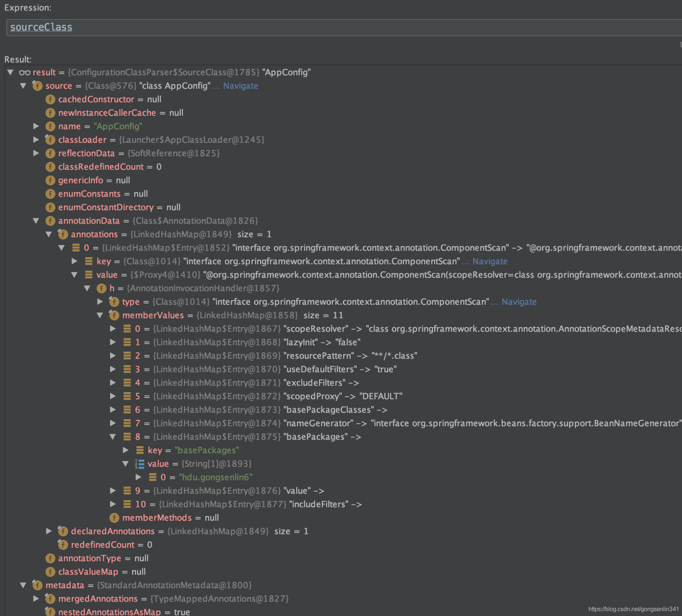Expand the key = "basePackages" node
Image resolution: width=682 pixels, height=616 pixels.
pyautogui.click(x=126, y=450)
